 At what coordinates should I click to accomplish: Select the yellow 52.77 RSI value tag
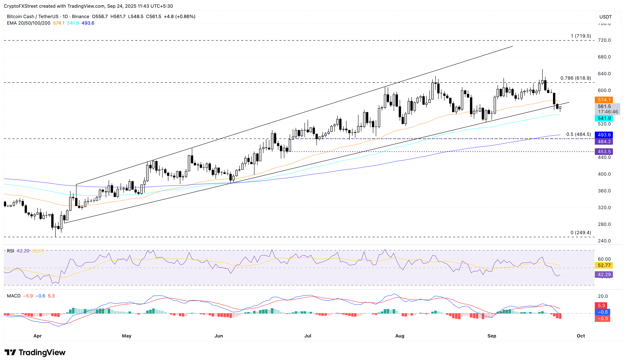[604, 265]
